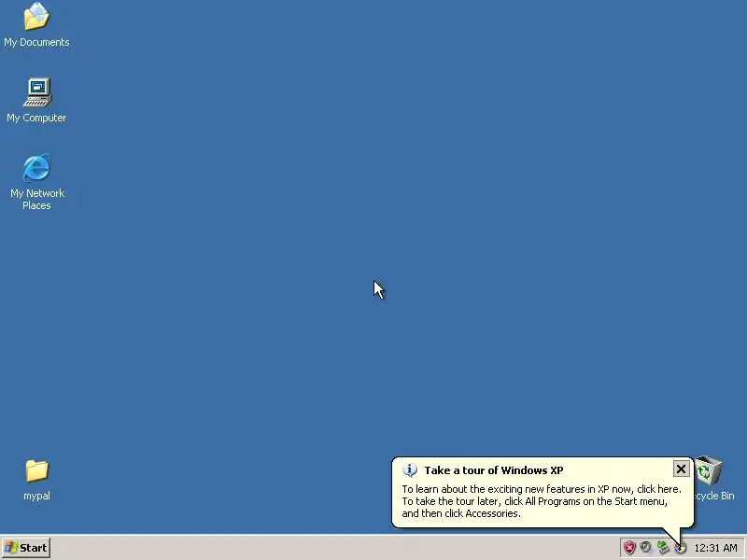
Task: Open the Start menu
Action: 26,548
